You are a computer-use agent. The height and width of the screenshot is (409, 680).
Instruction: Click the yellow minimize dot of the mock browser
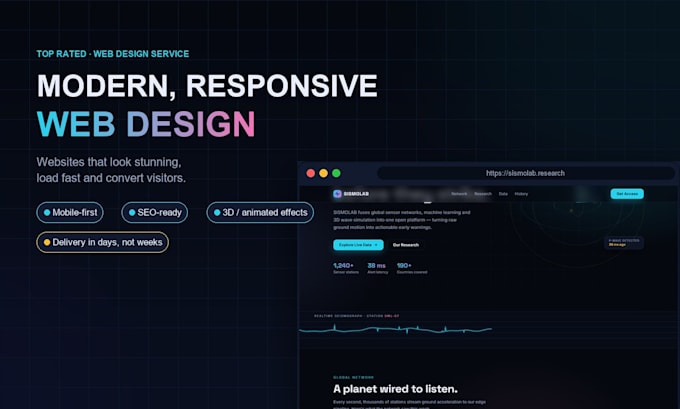(324, 173)
